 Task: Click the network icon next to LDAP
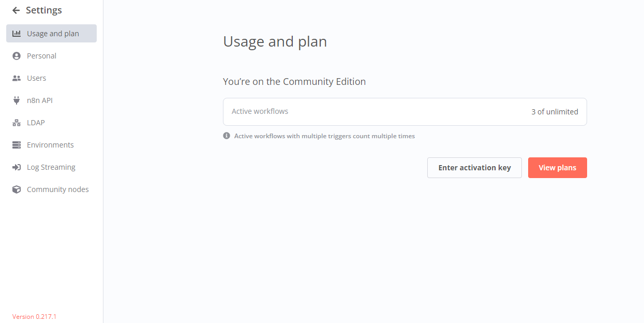coord(17,123)
